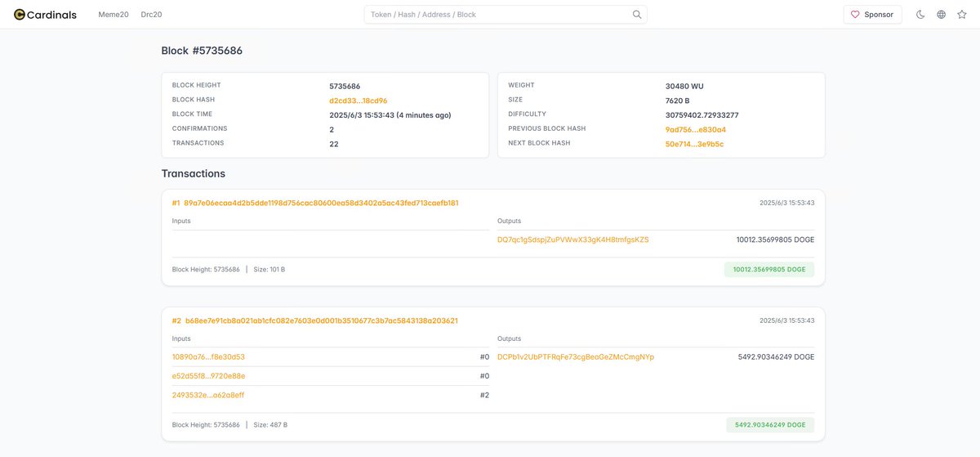This screenshot has width=980, height=457.
Task: Click the green 10012.35699805 DOGE badge
Action: [x=769, y=269]
